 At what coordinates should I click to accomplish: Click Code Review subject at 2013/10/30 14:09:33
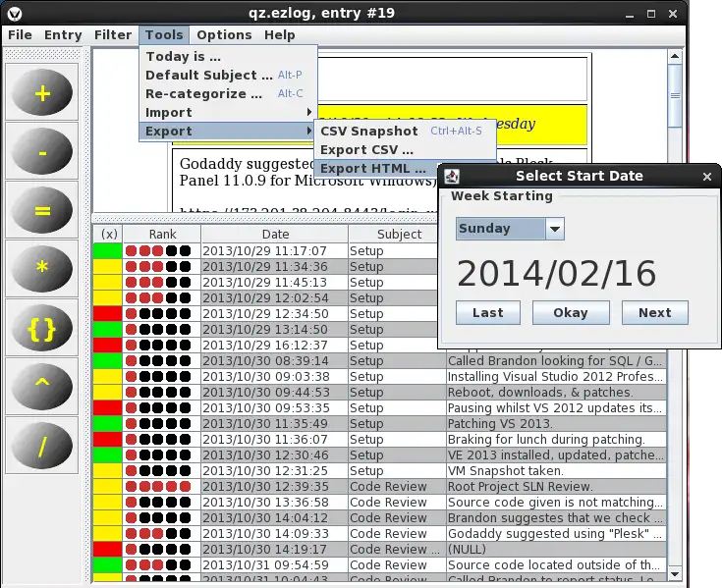coord(397,533)
